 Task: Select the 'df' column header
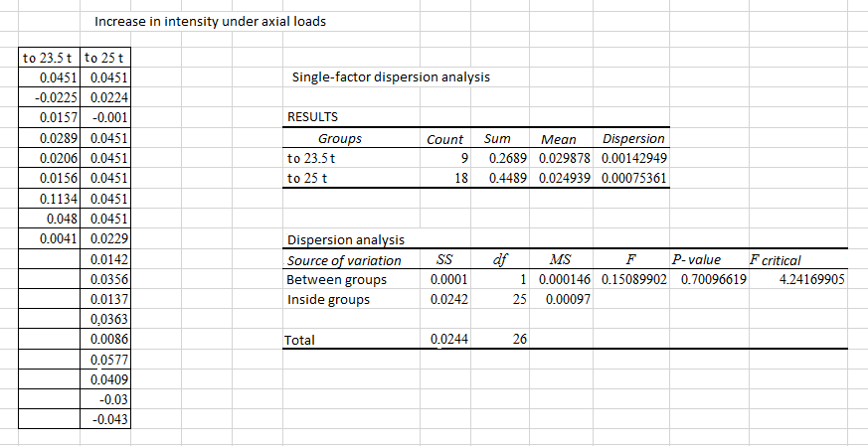click(x=500, y=259)
